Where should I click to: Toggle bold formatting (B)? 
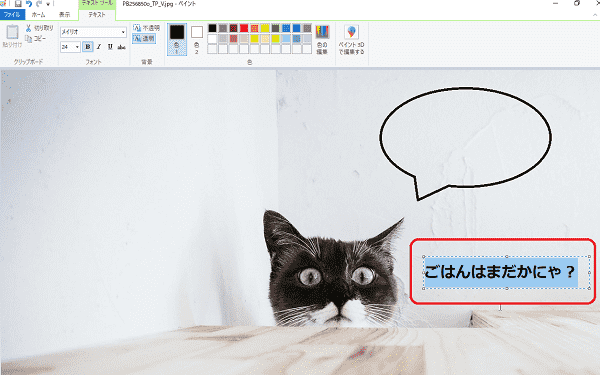[88, 47]
